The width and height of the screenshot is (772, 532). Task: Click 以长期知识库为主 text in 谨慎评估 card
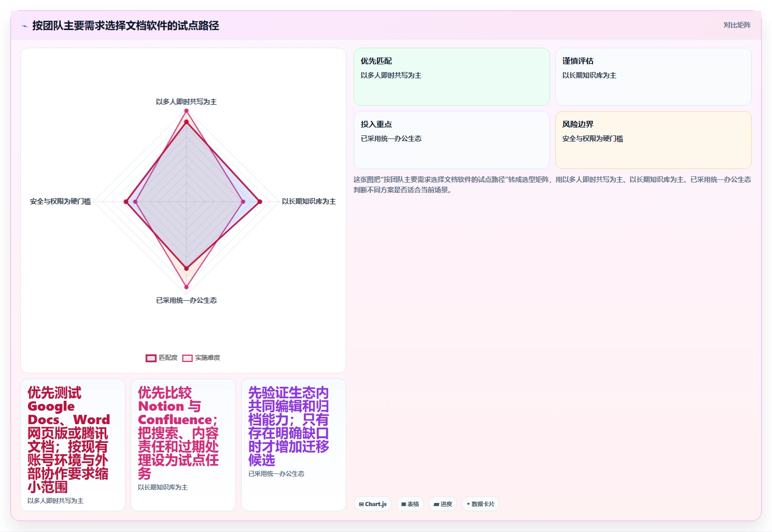pyautogui.click(x=589, y=75)
